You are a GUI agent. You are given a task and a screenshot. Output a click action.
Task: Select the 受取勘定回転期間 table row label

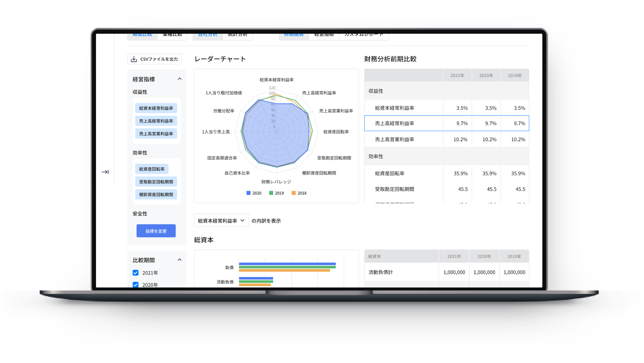[x=394, y=189]
